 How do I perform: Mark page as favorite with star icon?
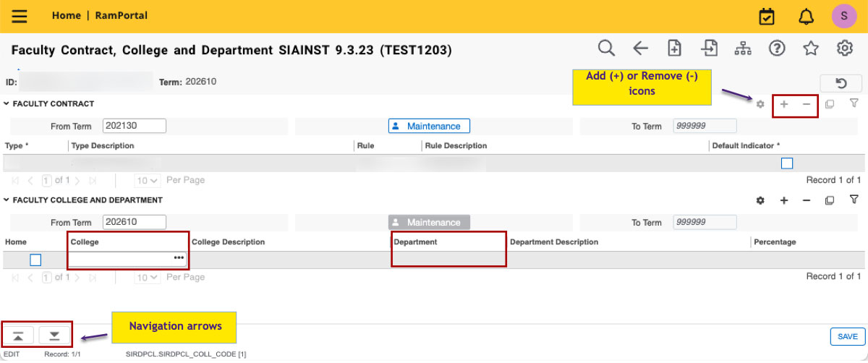811,48
